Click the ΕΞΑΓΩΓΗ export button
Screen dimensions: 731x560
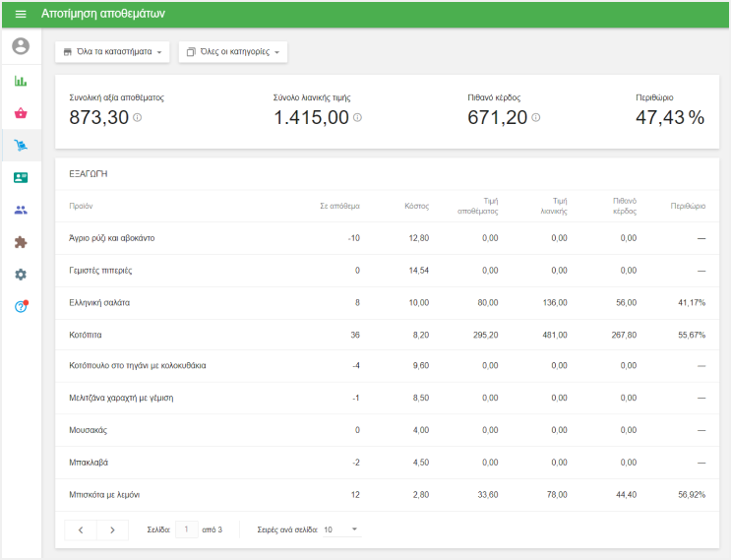click(x=89, y=173)
